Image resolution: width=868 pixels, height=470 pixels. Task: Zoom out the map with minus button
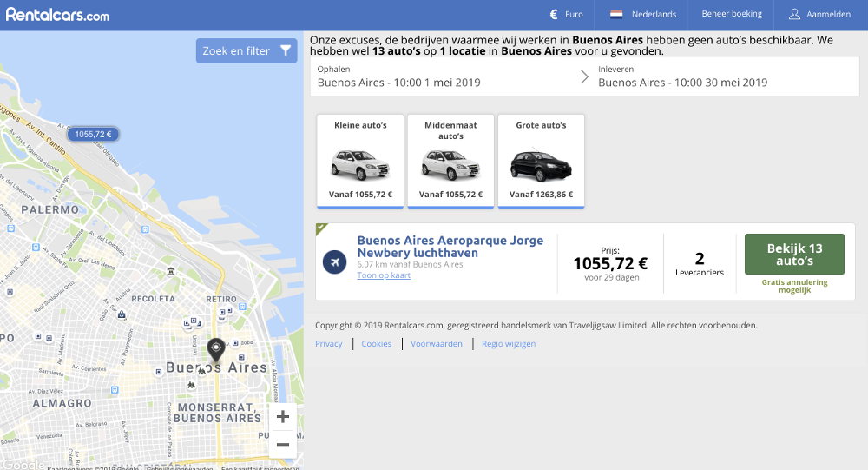coord(282,445)
